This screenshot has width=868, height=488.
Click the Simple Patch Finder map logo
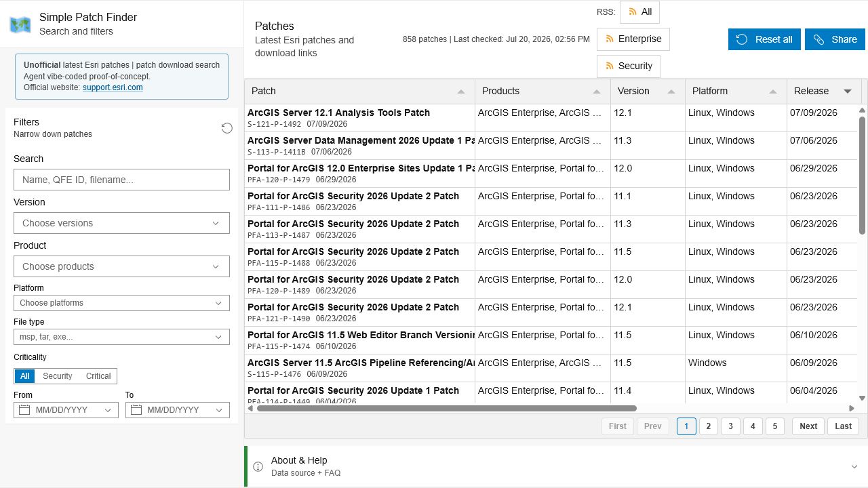click(20, 25)
